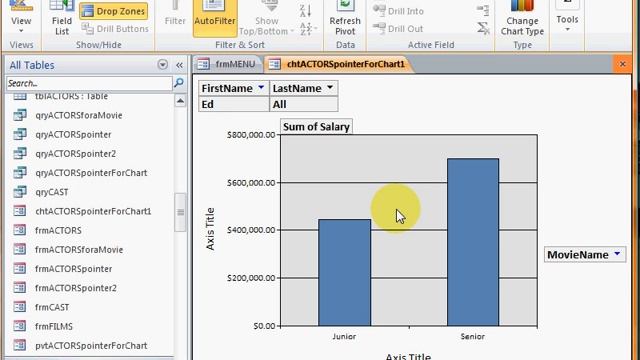The width and height of the screenshot is (640, 360).
Task: Open the All Tables navigation dropdown arrow
Action: coord(162,64)
